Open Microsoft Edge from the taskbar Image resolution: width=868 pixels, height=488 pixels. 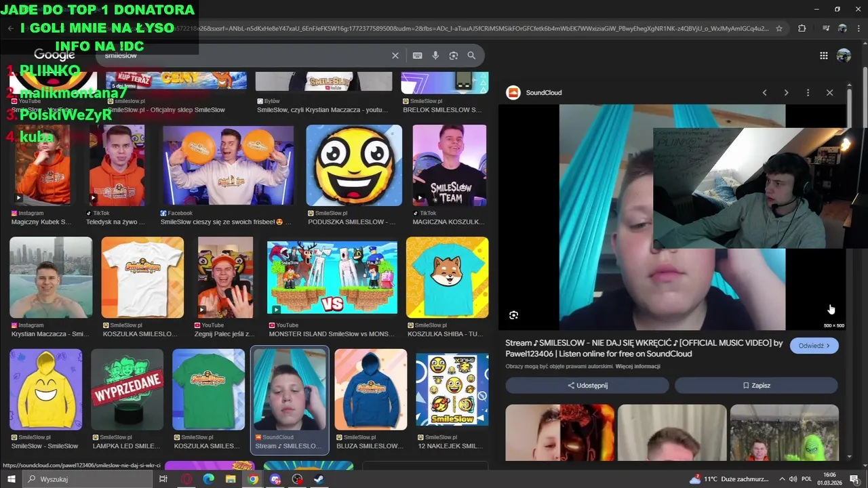pos(208,479)
